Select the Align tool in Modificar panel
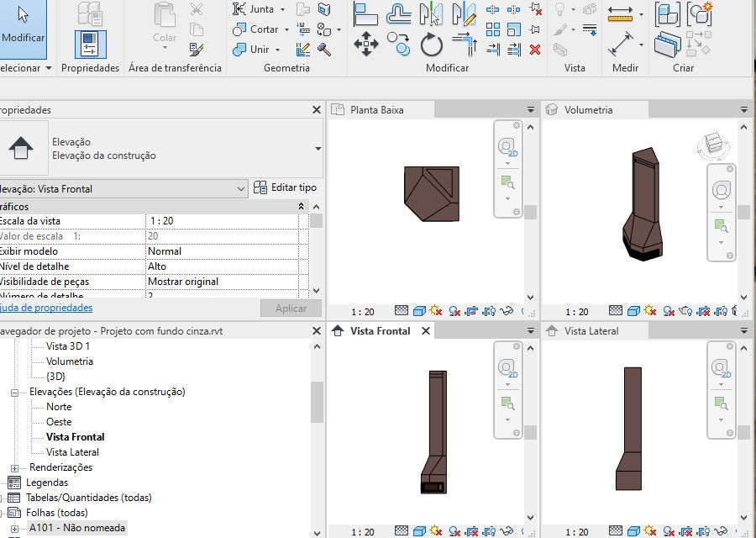756x538 pixels. (x=366, y=13)
